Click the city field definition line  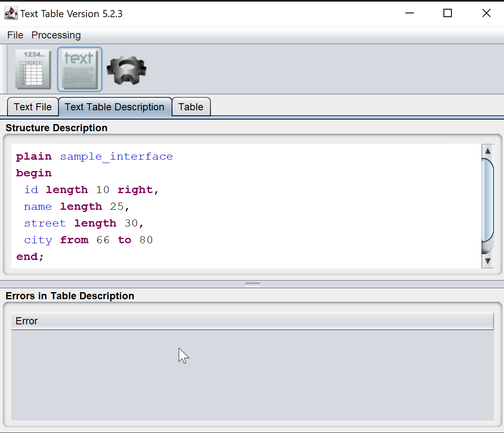pos(88,239)
